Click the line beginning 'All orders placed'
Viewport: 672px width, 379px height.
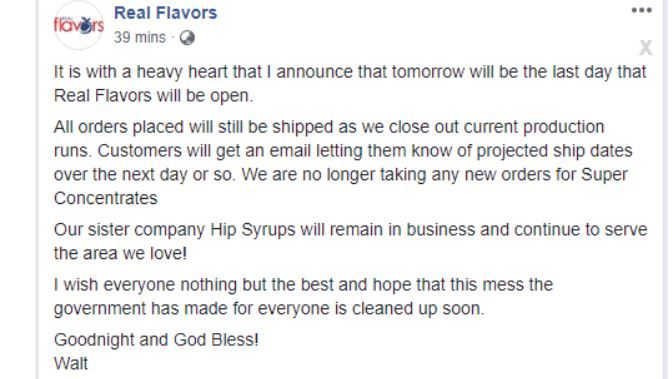(329, 127)
